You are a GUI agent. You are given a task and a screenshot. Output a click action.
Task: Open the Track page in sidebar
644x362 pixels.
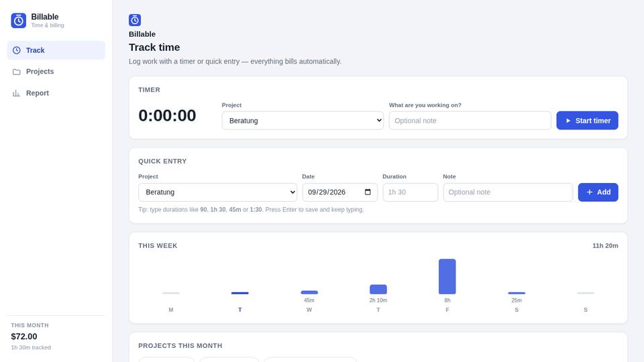click(56, 50)
